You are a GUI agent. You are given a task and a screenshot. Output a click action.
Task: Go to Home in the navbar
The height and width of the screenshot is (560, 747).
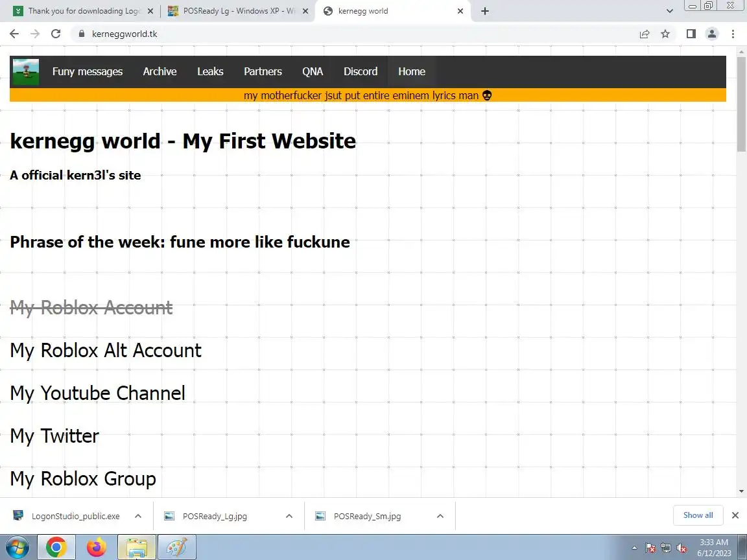coord(412,71)
